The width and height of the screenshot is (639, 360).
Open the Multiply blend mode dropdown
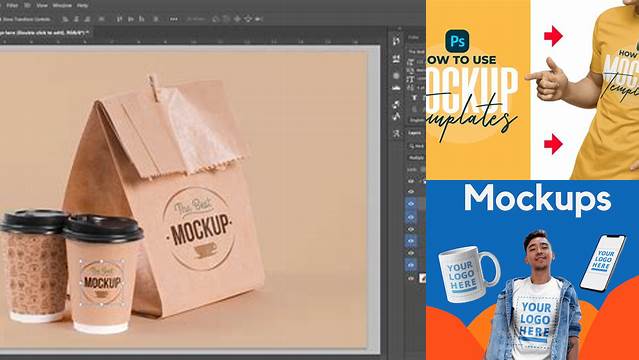416,157
